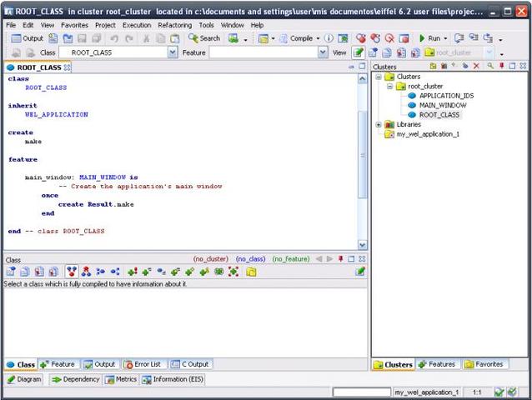
Task: Click the green Run button
Action: [430, 38]
